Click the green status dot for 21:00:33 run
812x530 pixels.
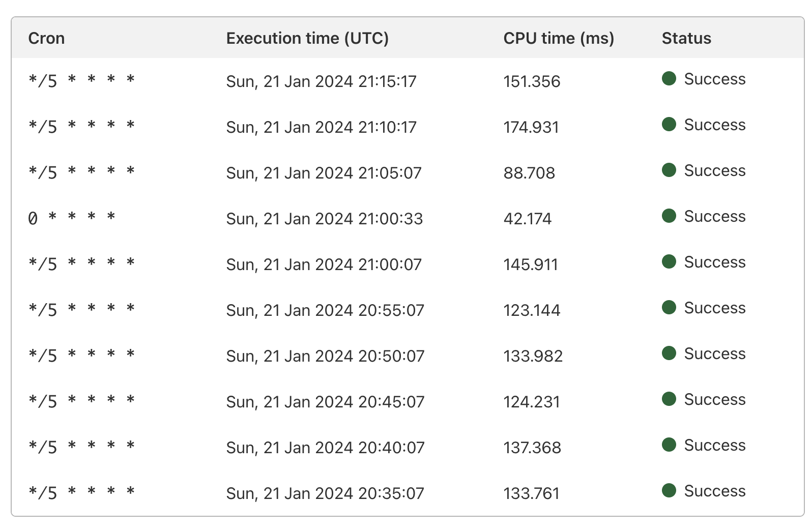(x=669, y=216)
